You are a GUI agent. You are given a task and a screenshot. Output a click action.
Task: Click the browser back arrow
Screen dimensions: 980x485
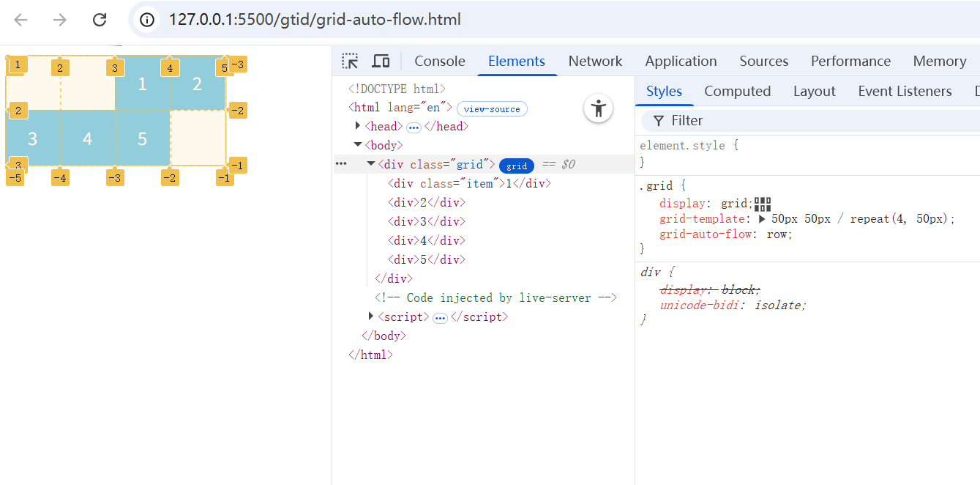pos(20,20)
